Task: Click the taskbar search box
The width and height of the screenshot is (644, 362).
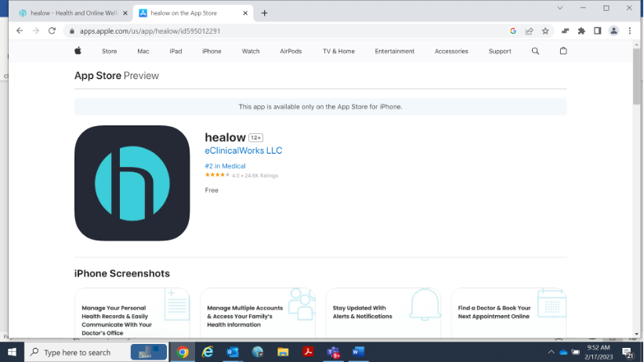Action: click(96, 352)
